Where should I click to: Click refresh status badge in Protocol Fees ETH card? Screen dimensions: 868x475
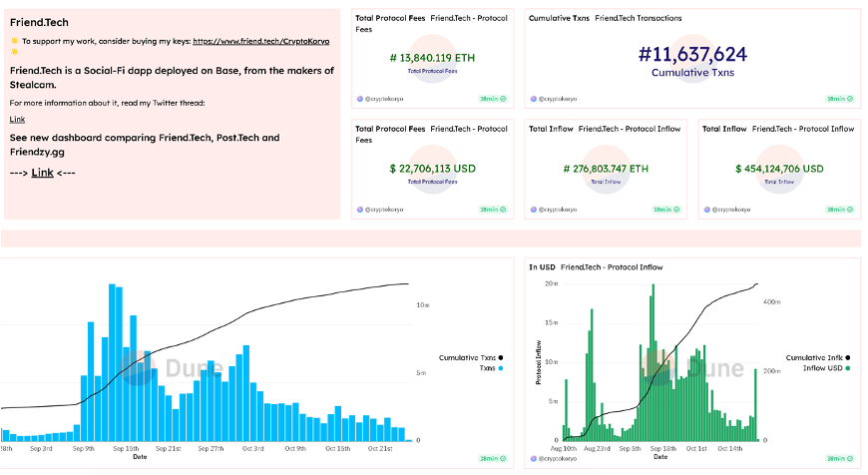point(493,99)
